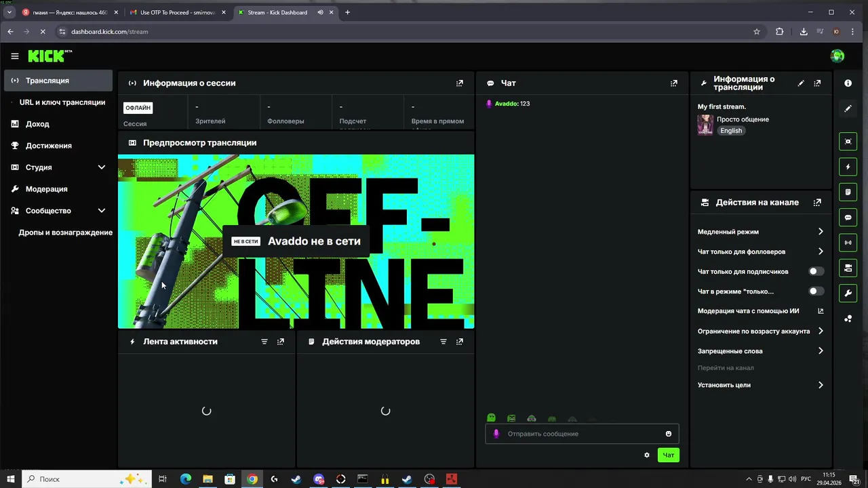Open Трансляция in the sidebar
Screen dimensions: 868x488
coord(58,81)
